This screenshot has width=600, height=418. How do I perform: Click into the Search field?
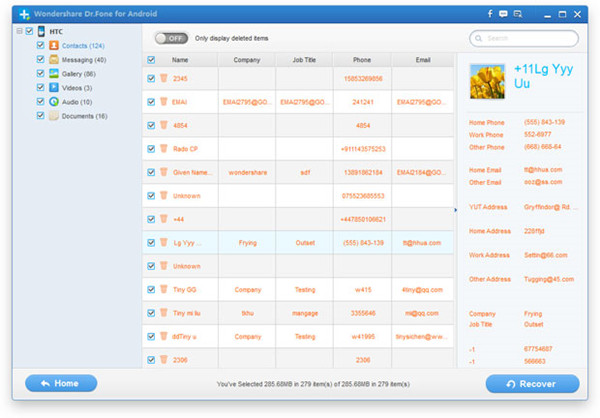click(x=524, y=38)
